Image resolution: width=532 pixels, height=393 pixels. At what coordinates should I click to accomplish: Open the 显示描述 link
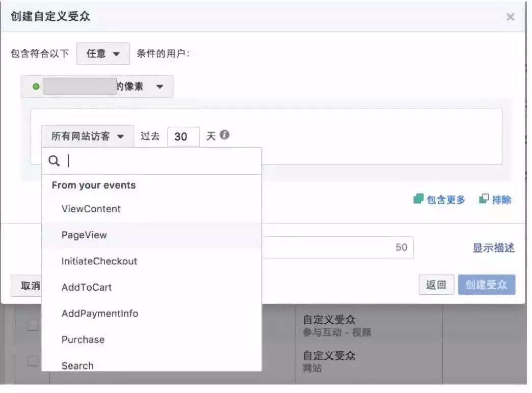tap(493, 248)
